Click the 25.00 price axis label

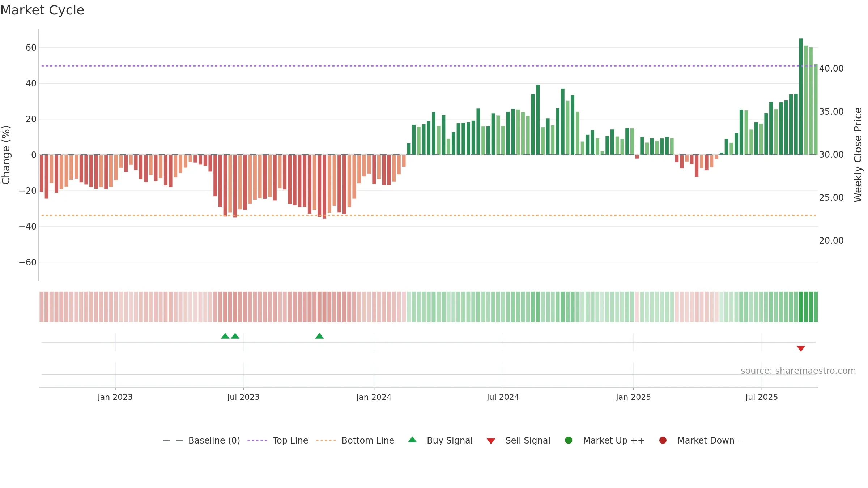[831, 197]
